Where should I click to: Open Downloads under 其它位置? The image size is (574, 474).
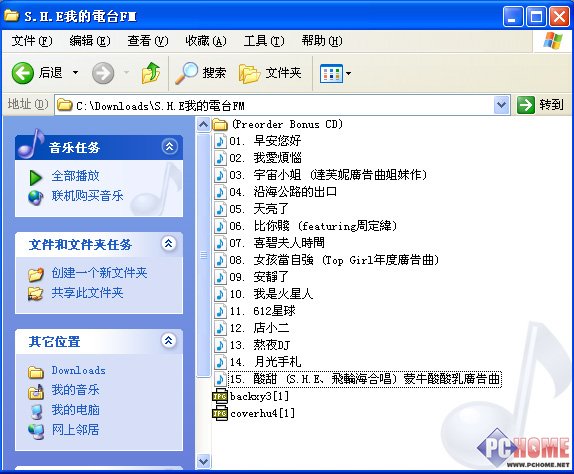78,370
